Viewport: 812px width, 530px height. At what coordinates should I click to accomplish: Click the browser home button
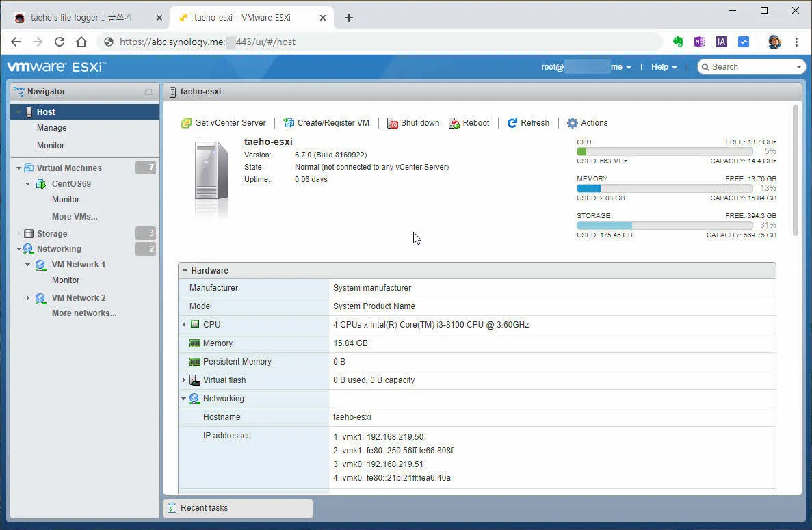coord(81,42)
